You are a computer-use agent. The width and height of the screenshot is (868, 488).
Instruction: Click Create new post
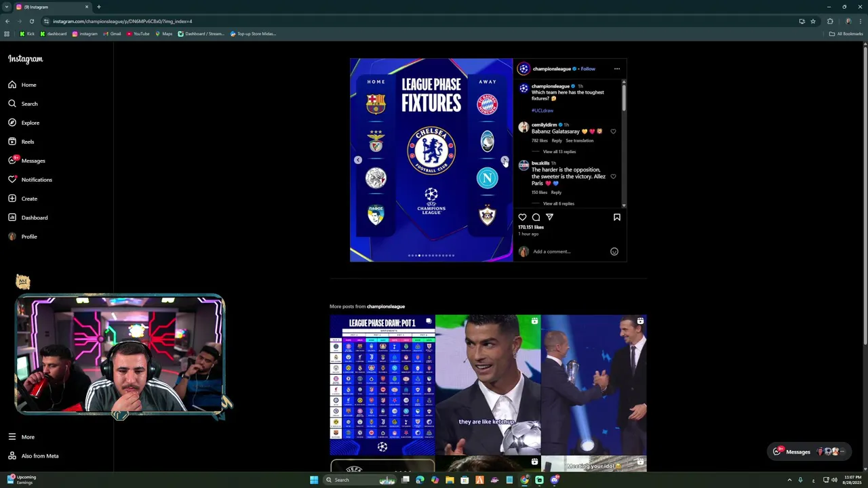click(x=22, y=199)
